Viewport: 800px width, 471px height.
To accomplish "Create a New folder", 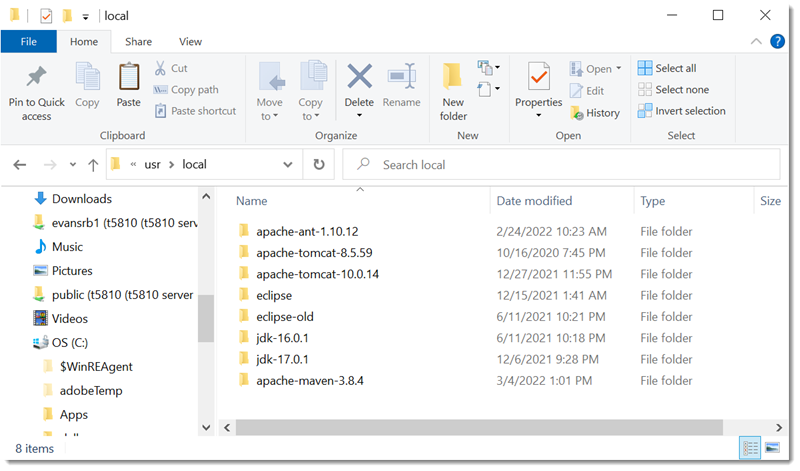I will (x=453, y=92).
